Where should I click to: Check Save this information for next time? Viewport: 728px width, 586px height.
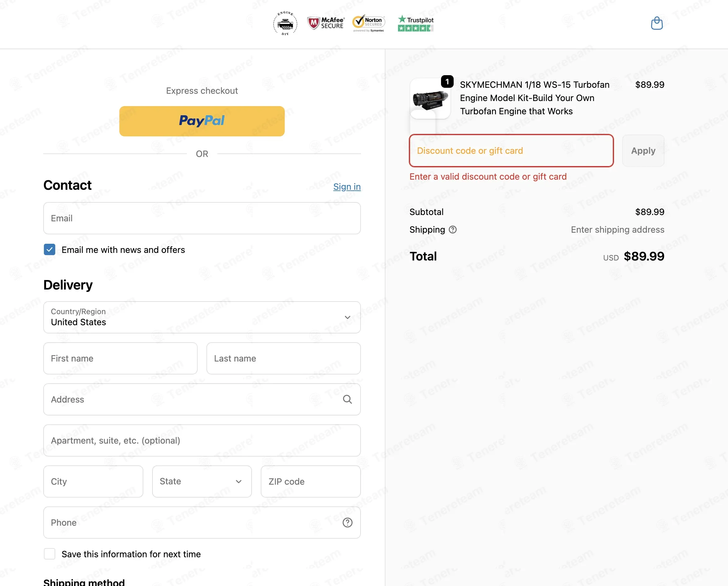(50, 554)
